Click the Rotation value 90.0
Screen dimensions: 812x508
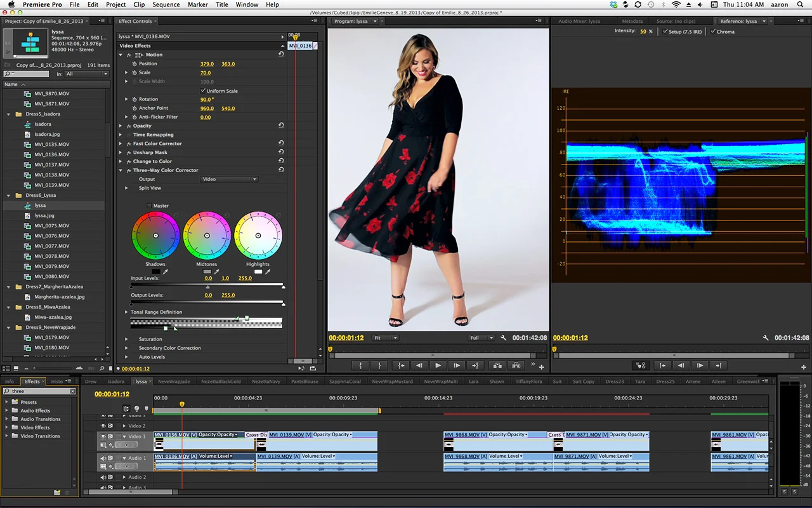pos(207,100)
